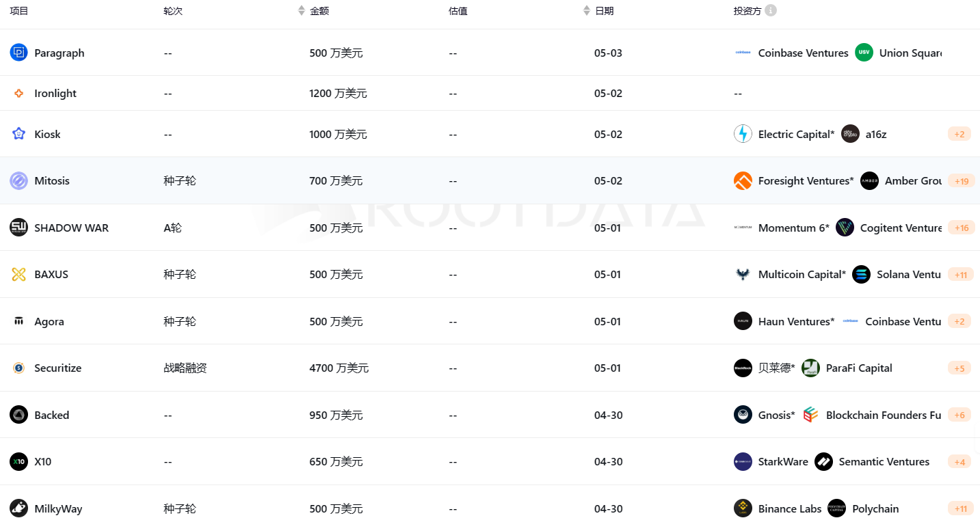This screenshot has height=518, width=980.
Task: Click the Electric Capital lightning logo
Action: (x=743, y=134)
